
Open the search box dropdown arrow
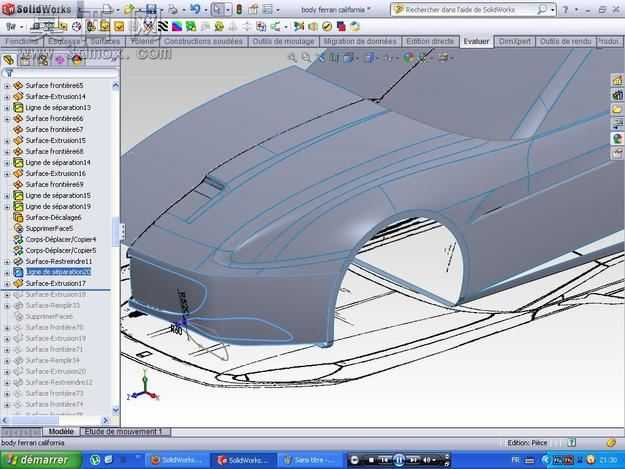click(553, 10)
